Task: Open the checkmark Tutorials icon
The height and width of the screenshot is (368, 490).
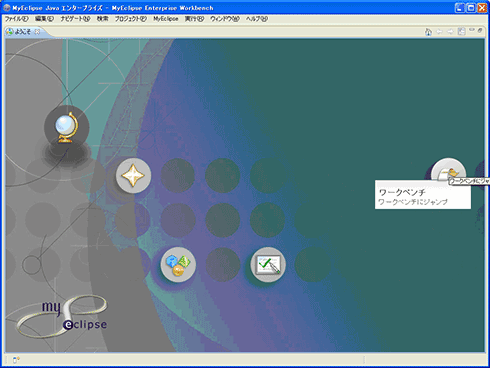Action: [268, 265]
